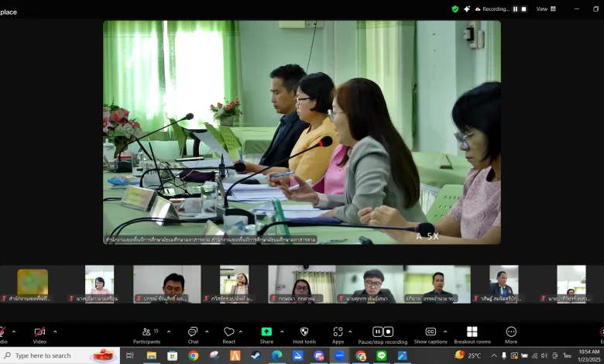
Task: Open the 25°C weather widget
Action: tap(468, 355)
